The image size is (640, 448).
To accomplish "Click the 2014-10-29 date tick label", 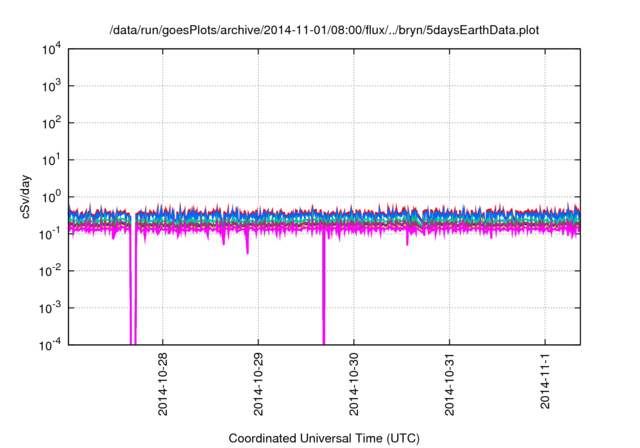I will point(258,384).
